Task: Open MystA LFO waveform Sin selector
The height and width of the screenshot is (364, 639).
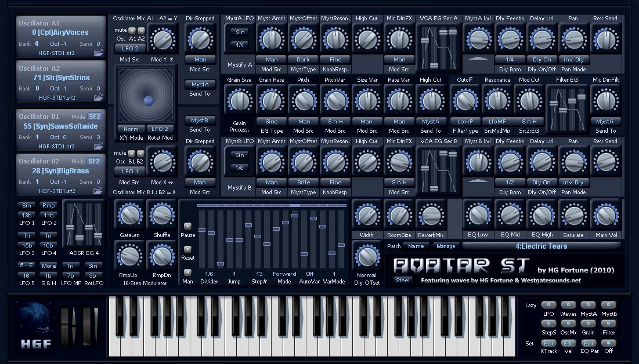Action: (x=240, y=32)
